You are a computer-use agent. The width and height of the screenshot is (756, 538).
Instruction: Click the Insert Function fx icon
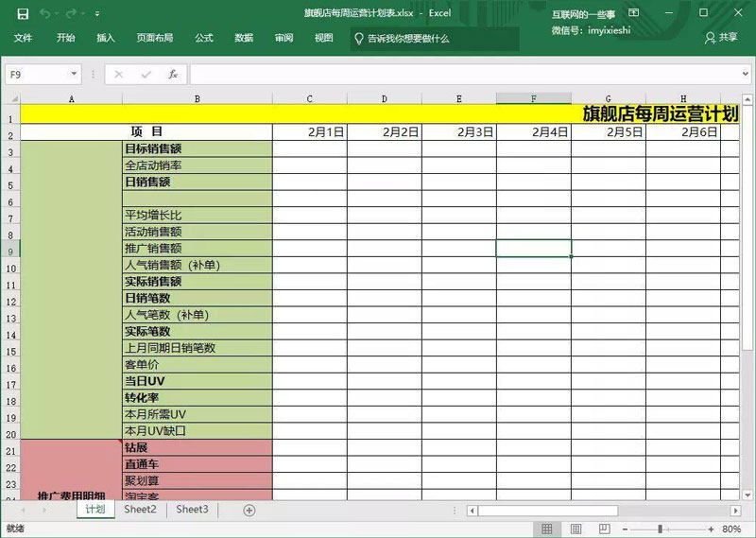[173, 75]
